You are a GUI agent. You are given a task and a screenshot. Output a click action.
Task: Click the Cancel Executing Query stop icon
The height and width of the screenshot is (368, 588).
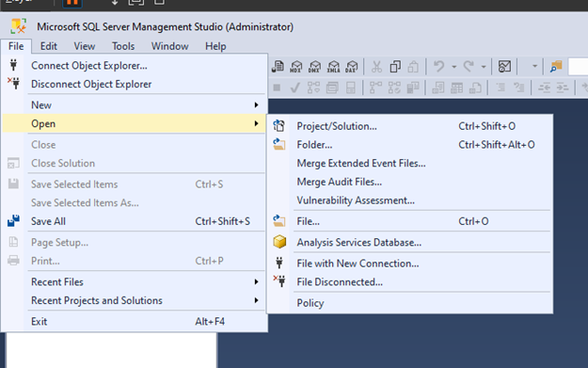(x=278, y=88)
